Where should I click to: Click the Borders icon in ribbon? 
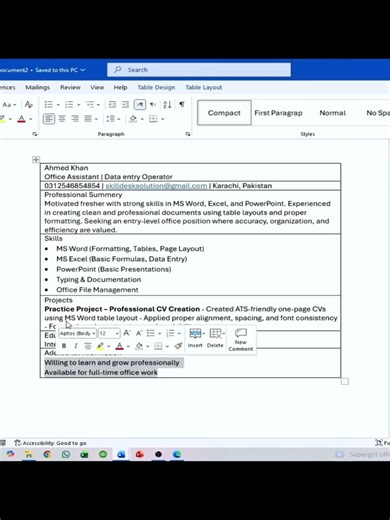153,119
